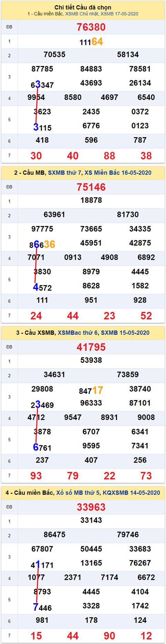Image resolution: width=166 pixels, height=644 pixels.
Task: Select sixth prize number 951
Action: (x=91, y=300)
